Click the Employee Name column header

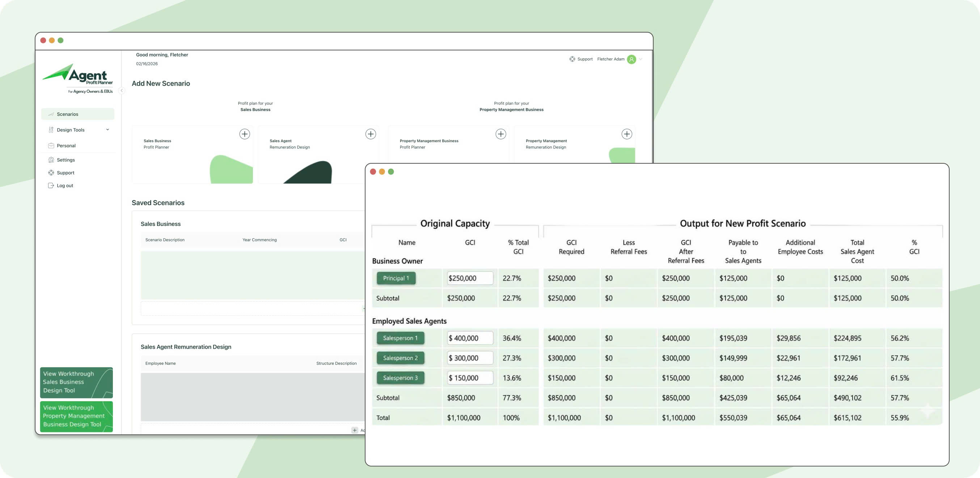(161, 364)
